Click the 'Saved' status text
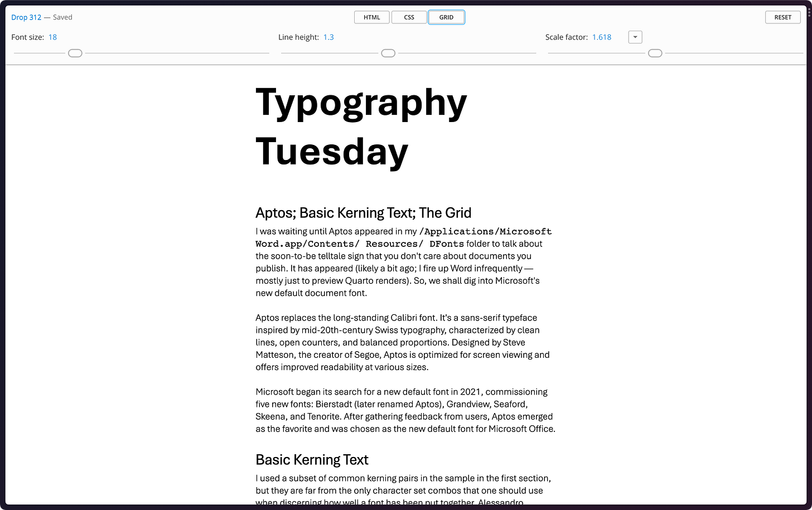The image size is (812, 510). pyautogui.click(x=62, y=17)
